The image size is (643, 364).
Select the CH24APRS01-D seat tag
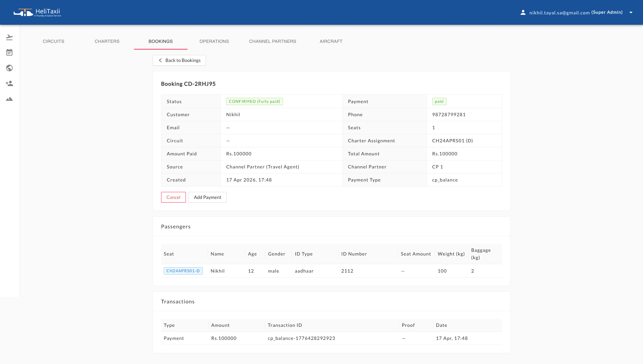point(183,271)
